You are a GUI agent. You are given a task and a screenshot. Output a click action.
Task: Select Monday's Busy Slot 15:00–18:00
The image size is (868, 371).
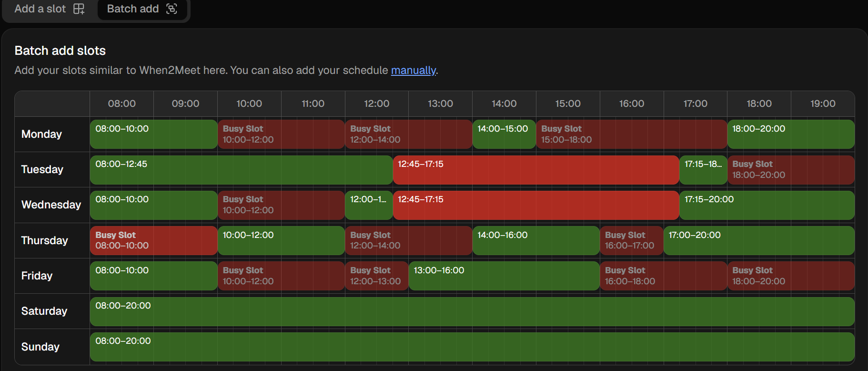pos(632,134)
